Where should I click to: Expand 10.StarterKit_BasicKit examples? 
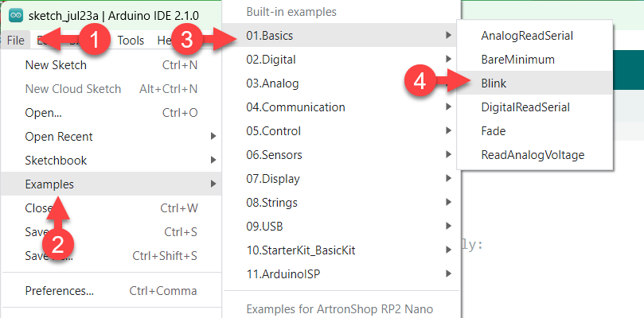coord(301,250)
